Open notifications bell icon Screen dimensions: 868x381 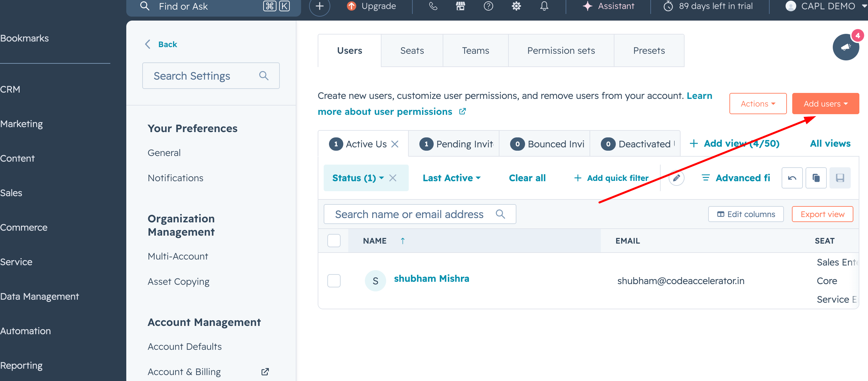(544, 6)
